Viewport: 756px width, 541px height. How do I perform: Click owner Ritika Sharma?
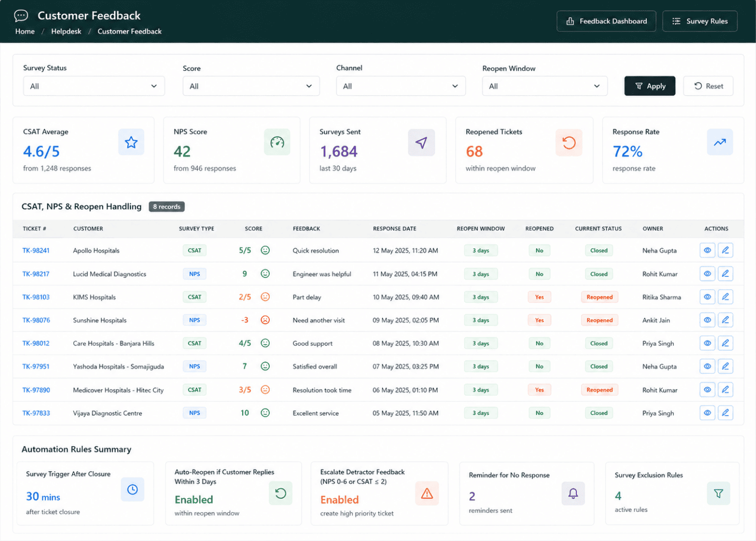coord(661,297)
